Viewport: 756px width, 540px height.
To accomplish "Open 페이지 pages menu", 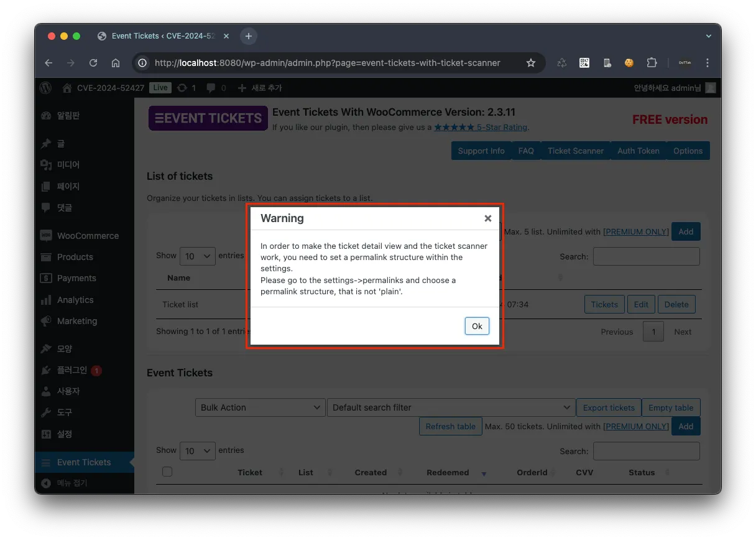I will click(x=85, y=186).
